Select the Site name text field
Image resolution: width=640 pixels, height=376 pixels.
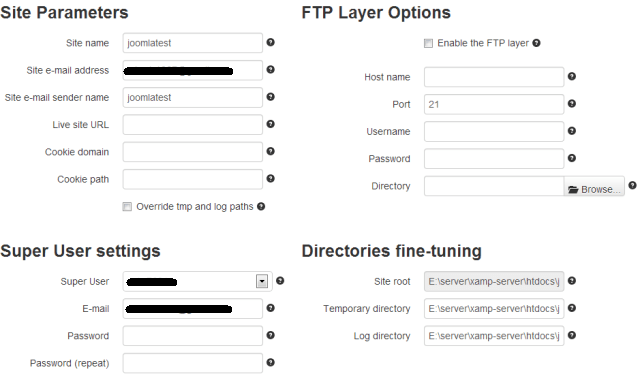point(193,43)
